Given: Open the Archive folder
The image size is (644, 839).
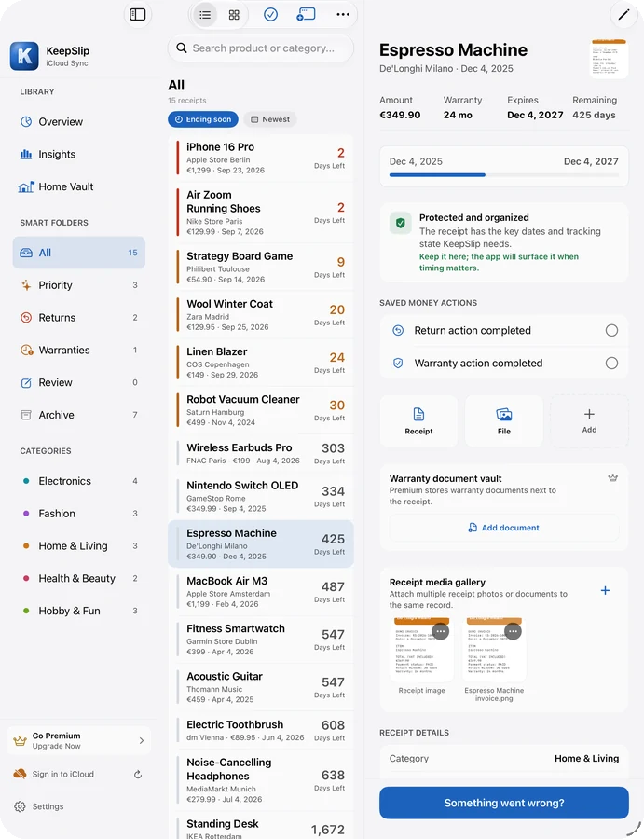Looking at the screenshot, I should pos(78,415).
